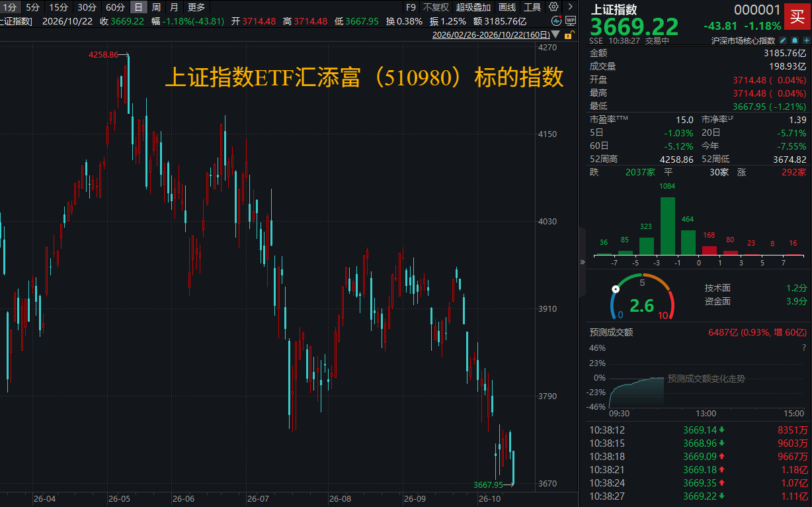Click the 10:38:27 trade tick row

(x=698, y=496)
